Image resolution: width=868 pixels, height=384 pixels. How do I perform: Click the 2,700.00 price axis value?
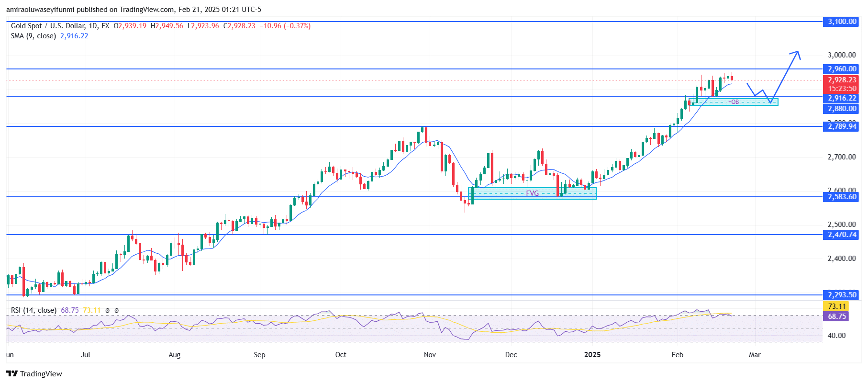click(842, 157)
